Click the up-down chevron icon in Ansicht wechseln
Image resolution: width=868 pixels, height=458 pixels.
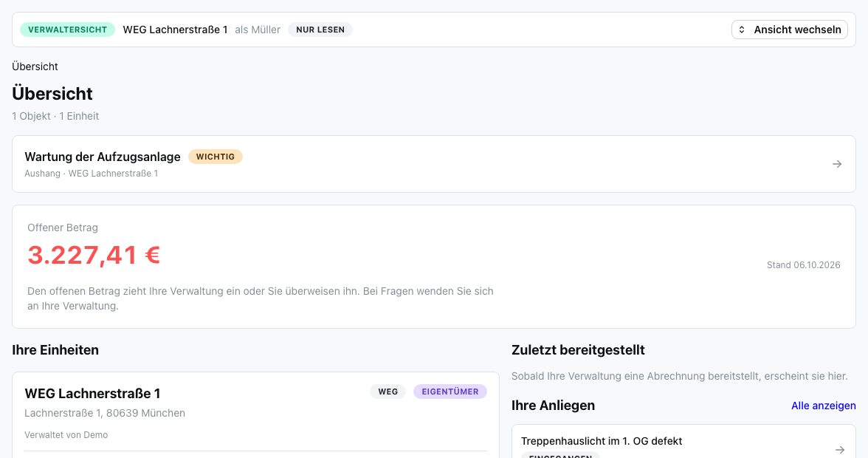(x=742, y=30)
